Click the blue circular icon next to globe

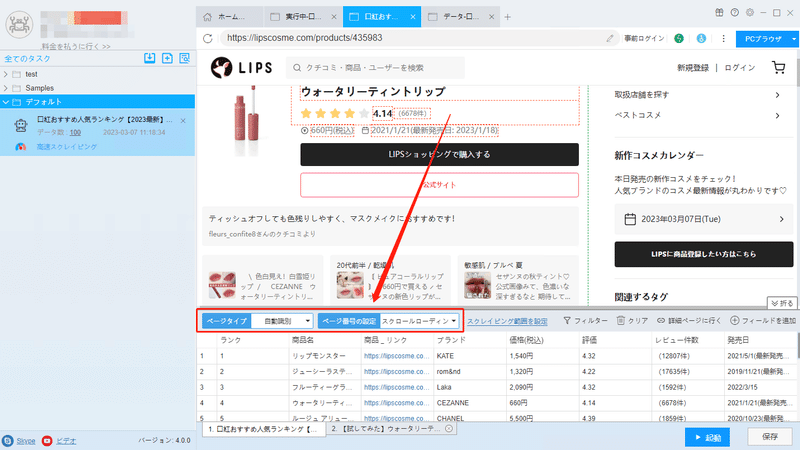pyautogui.click(x=702, y=38)
